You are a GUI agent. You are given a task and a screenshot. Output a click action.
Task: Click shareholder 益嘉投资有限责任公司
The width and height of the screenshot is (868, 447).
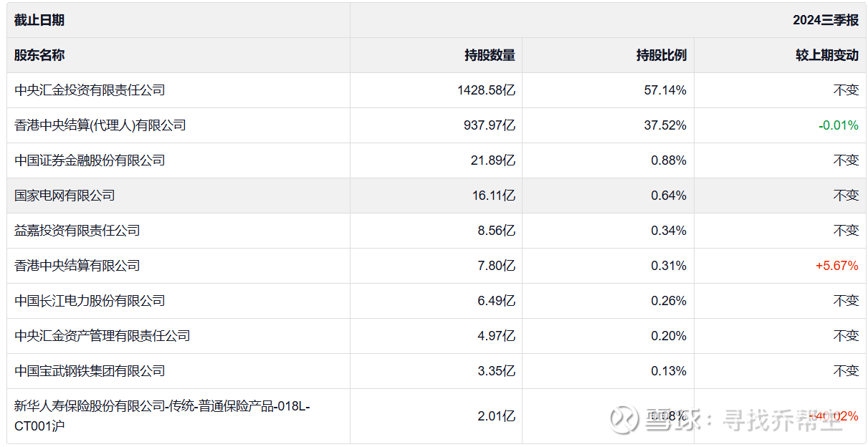point(77,231)
